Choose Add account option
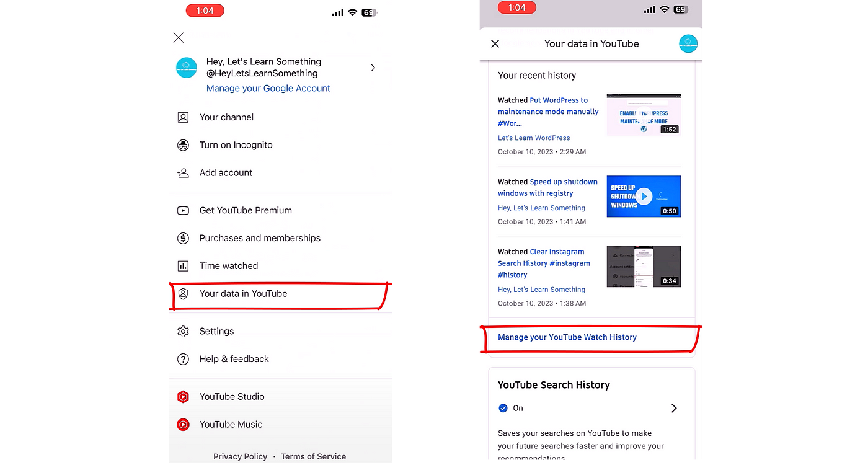 click(226, 173)
